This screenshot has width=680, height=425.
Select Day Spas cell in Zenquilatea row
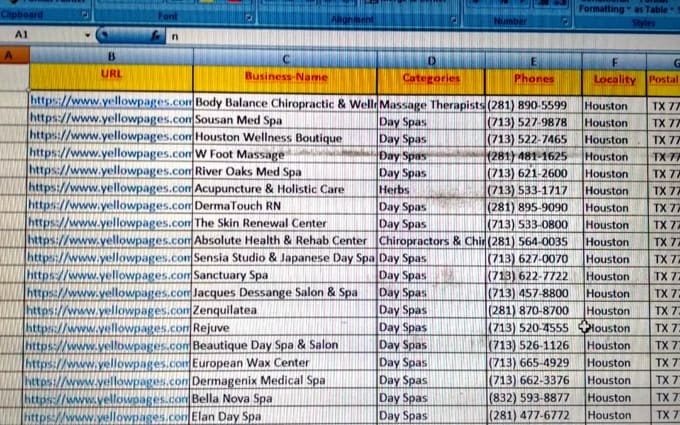click(x=431, y=310)
